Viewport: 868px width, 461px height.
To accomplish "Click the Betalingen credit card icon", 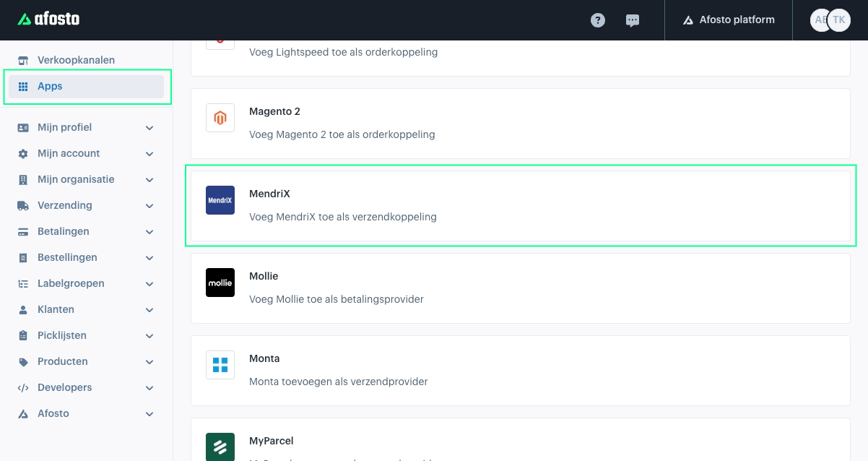I will (23, 231).
